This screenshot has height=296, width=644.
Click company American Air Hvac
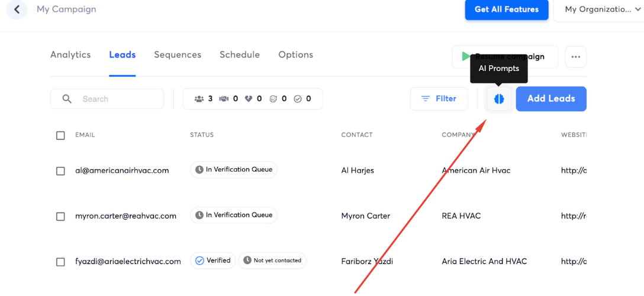pos(476,170)
